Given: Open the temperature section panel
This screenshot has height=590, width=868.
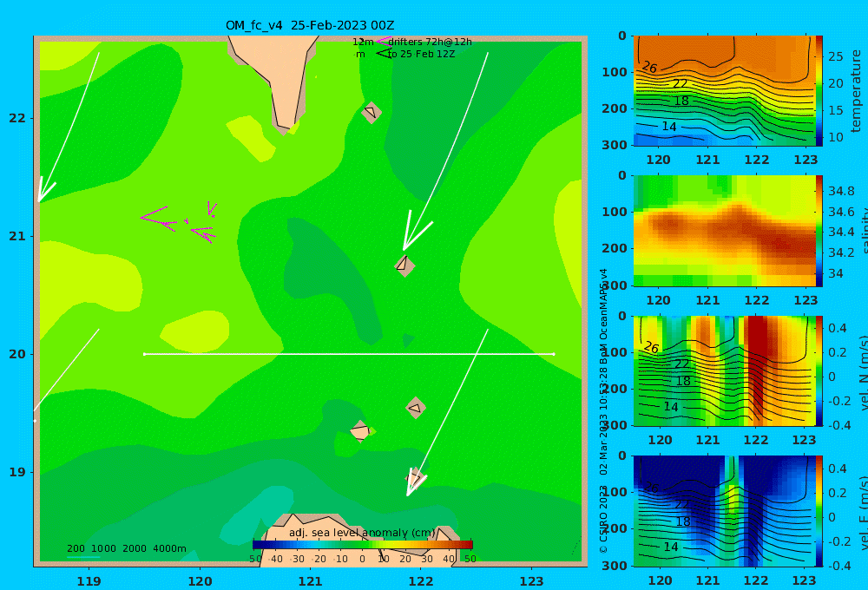Looking at the screenshot, I should pyautogui.click(x=725, y=91).
